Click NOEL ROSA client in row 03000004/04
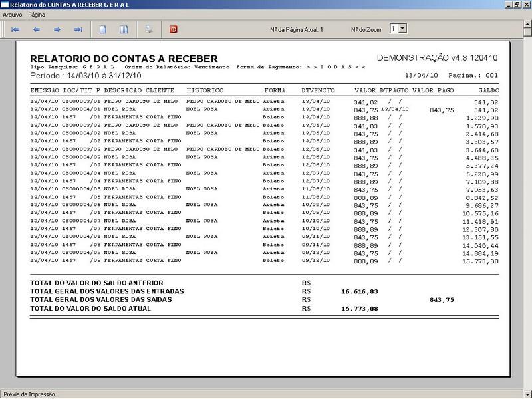This screenshot has height=399, width=532. [x=120, y=173]
